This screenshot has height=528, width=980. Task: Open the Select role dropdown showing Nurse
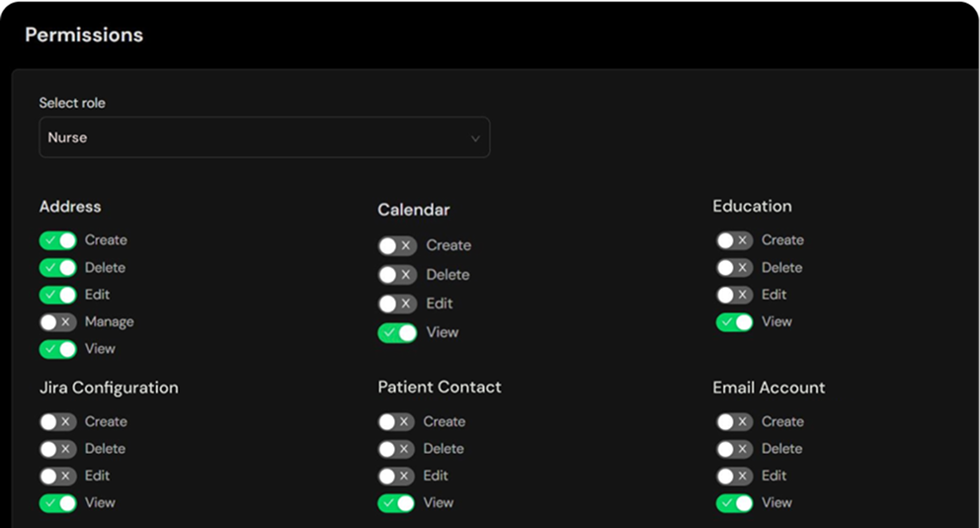pos(265,137)
